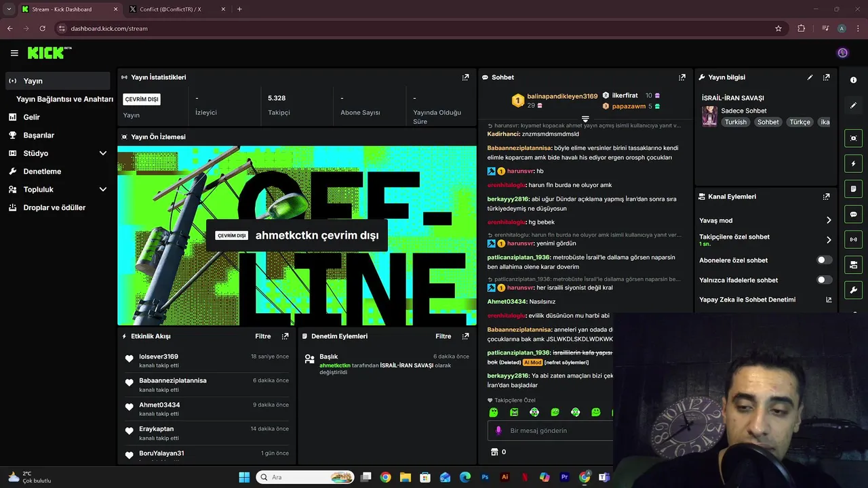The height and width of the screenshot is (488, 868).
Task: Open the browser tab search dropdown
Action: [9, 9]
